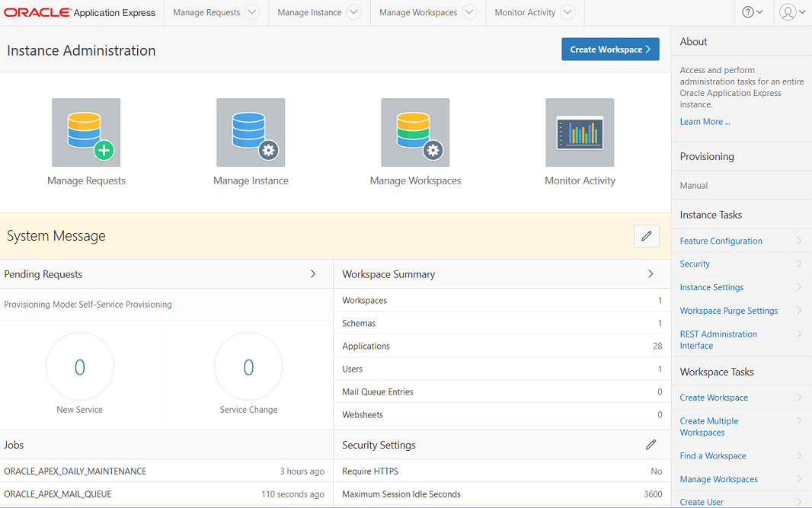Select the Workspaces summary row
This screenshot has height=508, width=812.
pyautogui.click(x=502, y=300)
